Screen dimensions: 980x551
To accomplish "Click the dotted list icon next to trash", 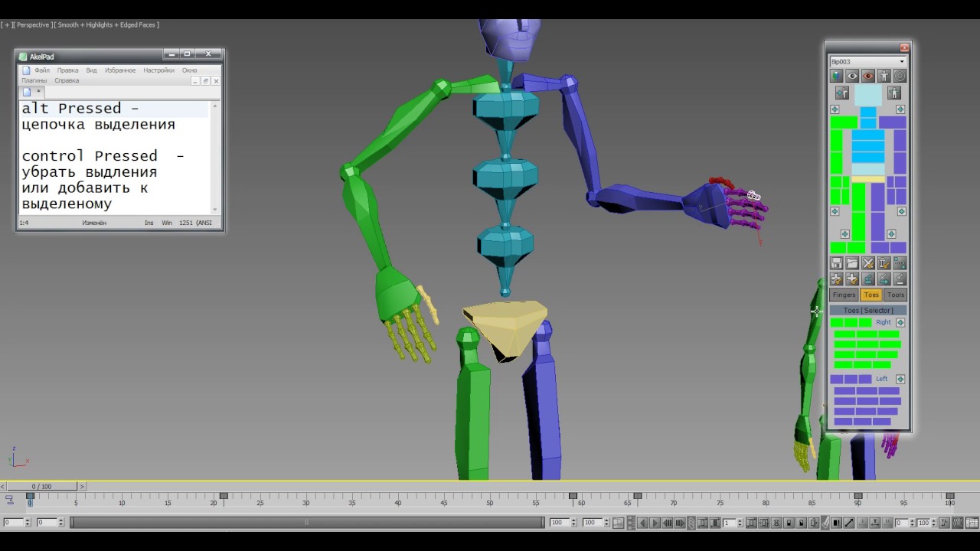I will coord(900,262).
